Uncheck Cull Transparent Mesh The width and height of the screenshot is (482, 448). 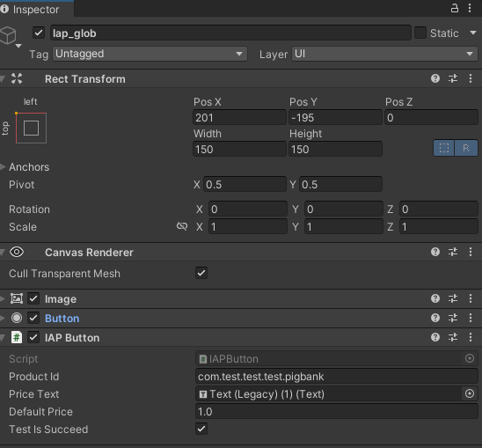pos(201,273)
